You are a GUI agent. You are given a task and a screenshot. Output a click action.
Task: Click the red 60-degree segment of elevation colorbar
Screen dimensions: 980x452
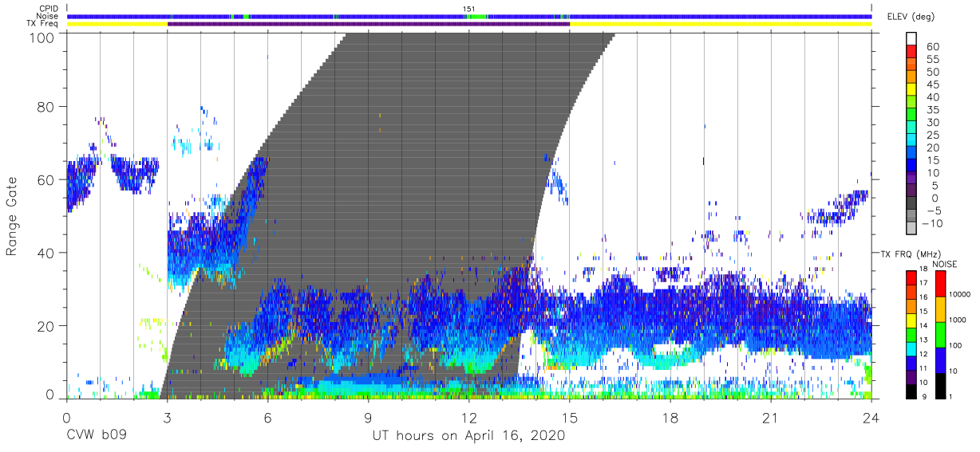point(912,52)
